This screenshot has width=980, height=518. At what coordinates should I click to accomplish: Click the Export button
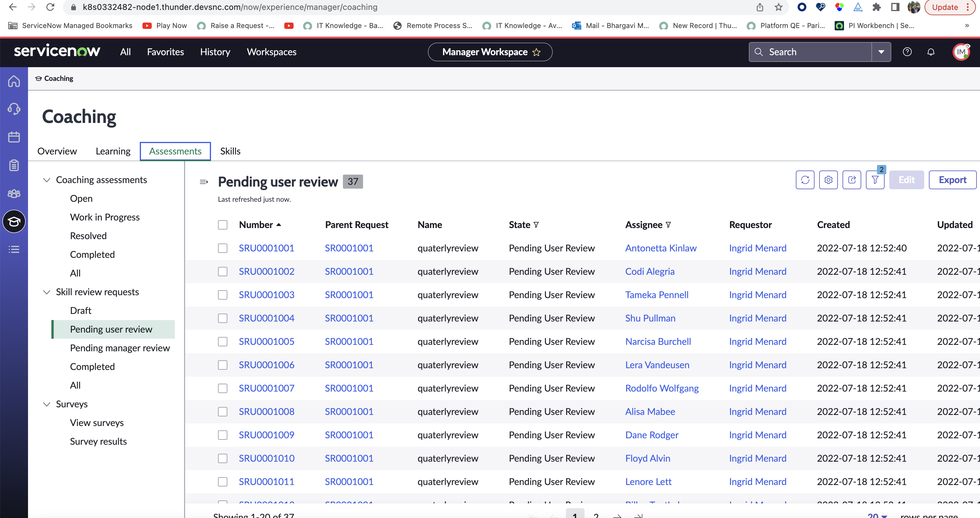(952, 179)
